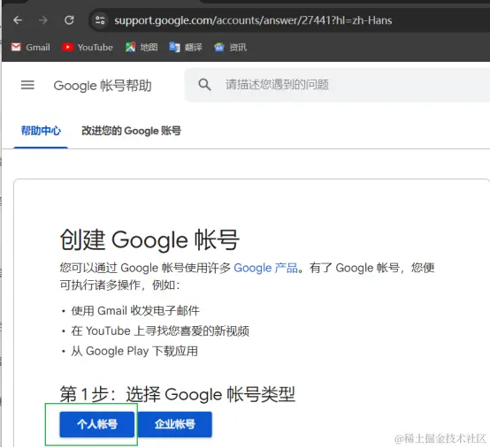Open the 资讯 (News) bookmark
This screenshot has height=448, width=490.
(x=231, y=47)
